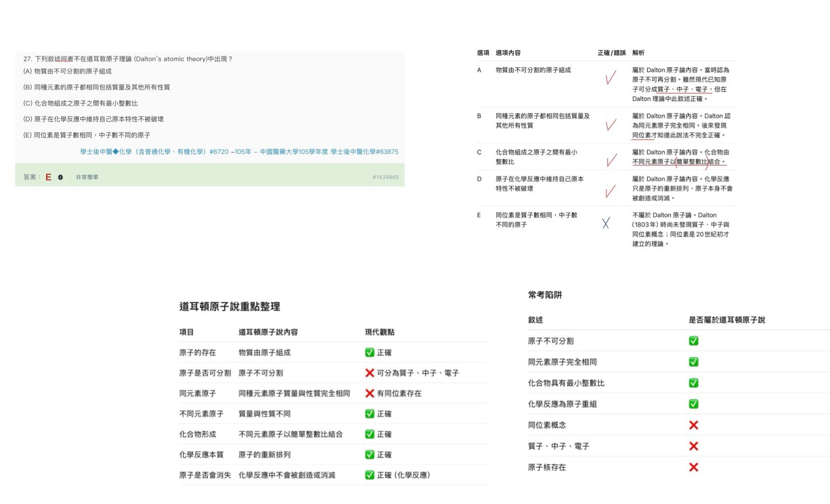Click the 非常簡單 difficulty label
This screenshot has width=830, height=504.
click(87, 177)
